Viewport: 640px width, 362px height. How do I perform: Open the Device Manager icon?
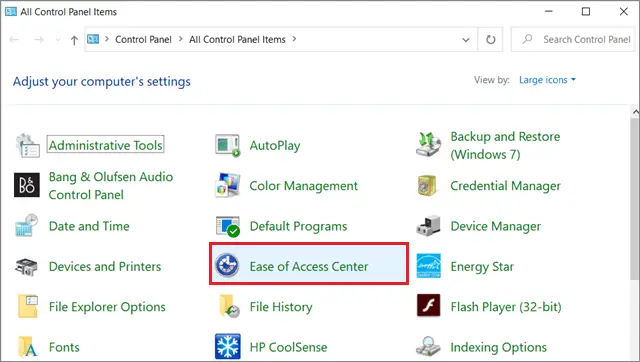coord(428,226)
